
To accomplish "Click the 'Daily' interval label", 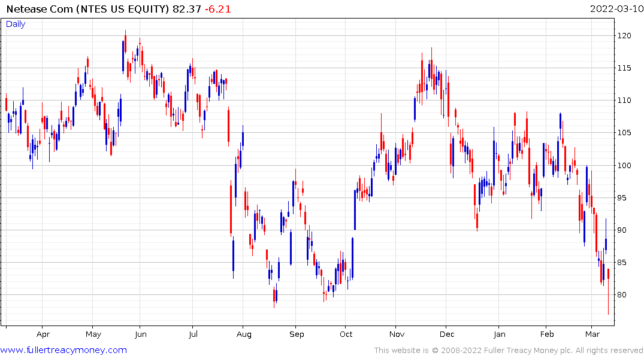I will click(x=16, y=24).
